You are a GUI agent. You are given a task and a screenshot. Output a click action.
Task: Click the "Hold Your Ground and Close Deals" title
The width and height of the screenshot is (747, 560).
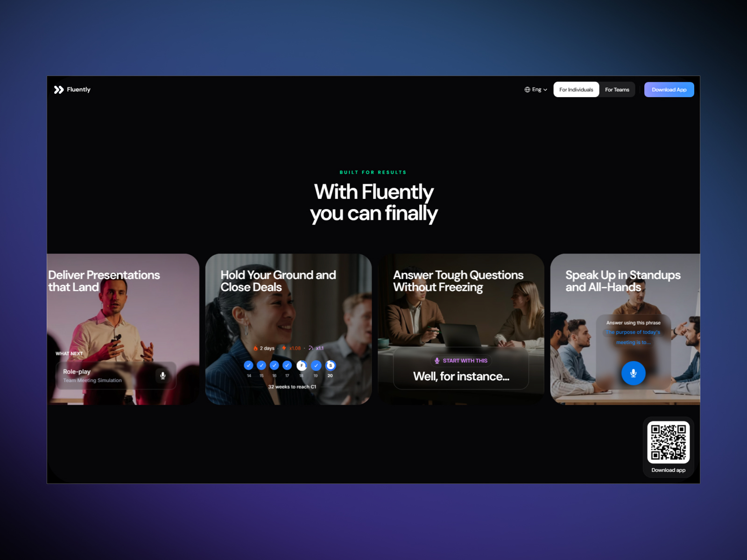(278, 281)
